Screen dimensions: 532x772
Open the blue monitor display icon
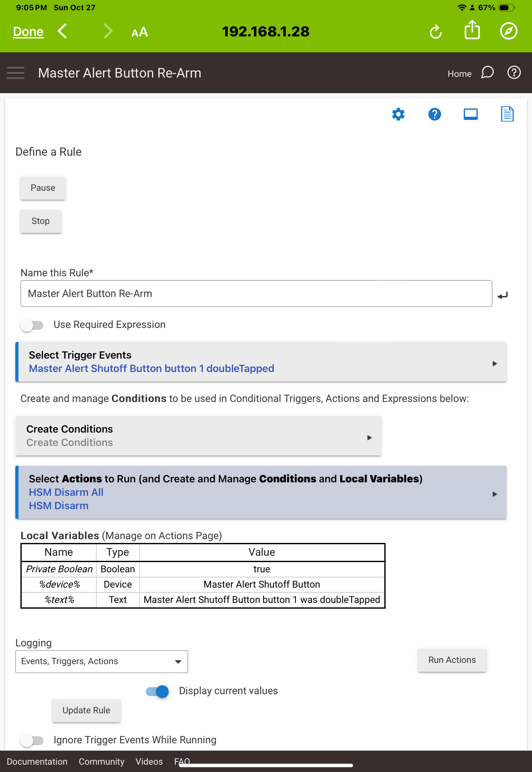(470, 114)
